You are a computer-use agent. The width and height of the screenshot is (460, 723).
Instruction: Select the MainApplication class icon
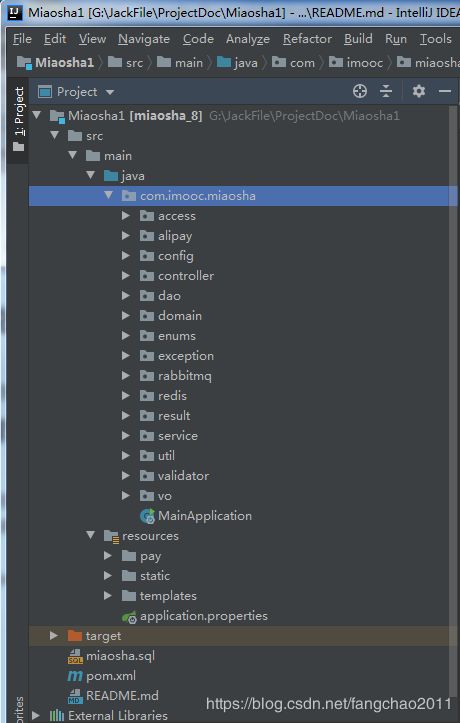(147, 516)
